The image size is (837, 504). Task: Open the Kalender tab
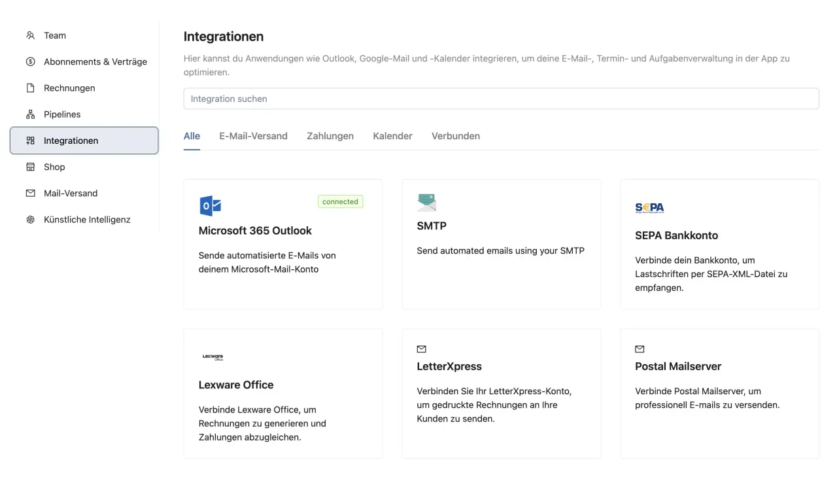click(x=392, y=136)
